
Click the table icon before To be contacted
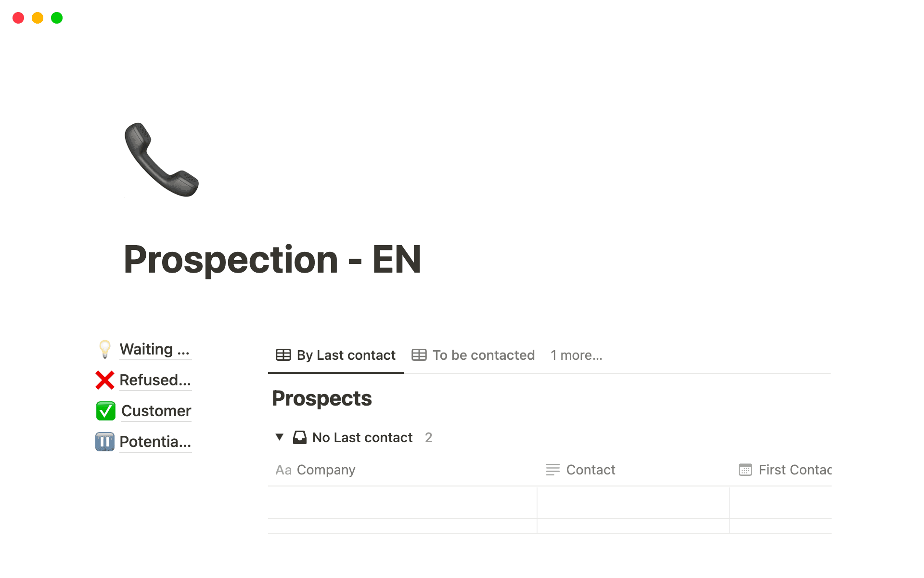click(x=418, y=355)
